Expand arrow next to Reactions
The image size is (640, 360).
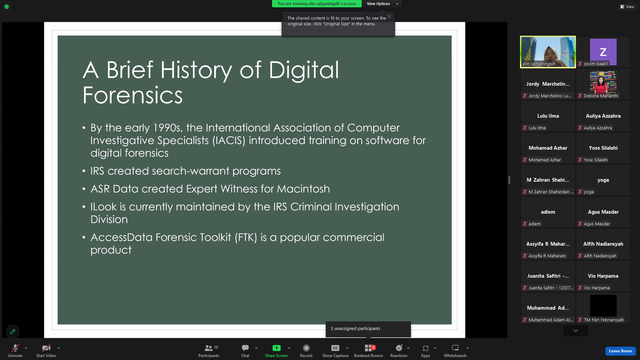[x=408, y=348]
